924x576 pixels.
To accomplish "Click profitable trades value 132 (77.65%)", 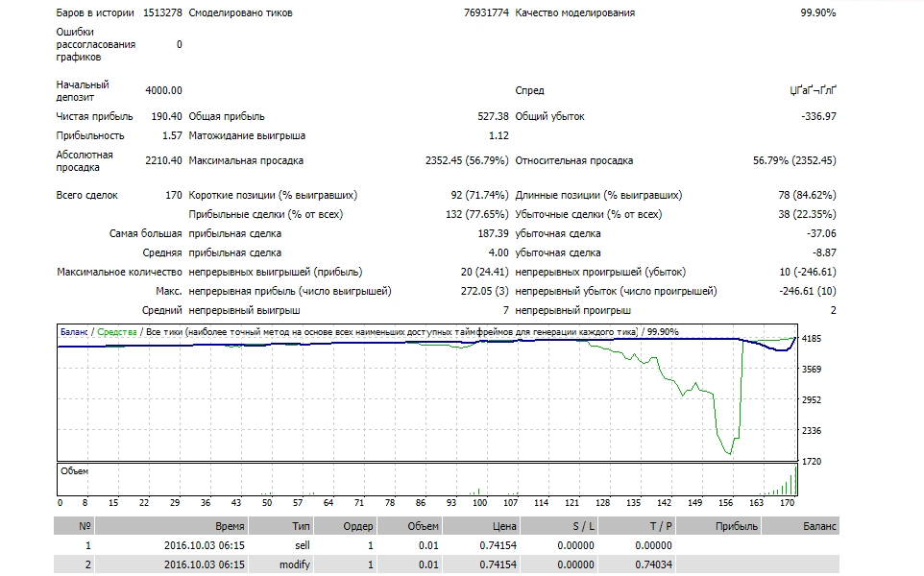I will [477, 214].
